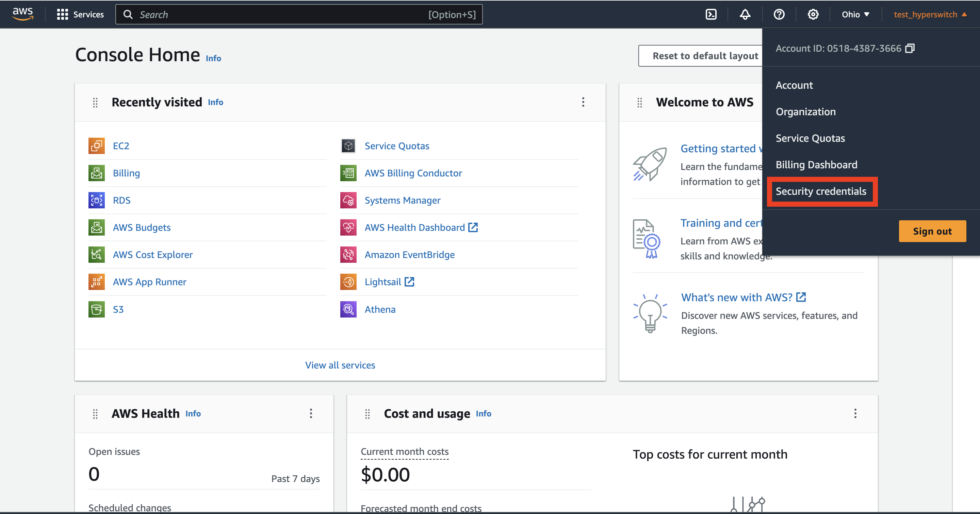This screenshot has width=980, height=514.
Task: Open Recently visited widget options menu
Action: pos(583,102)
